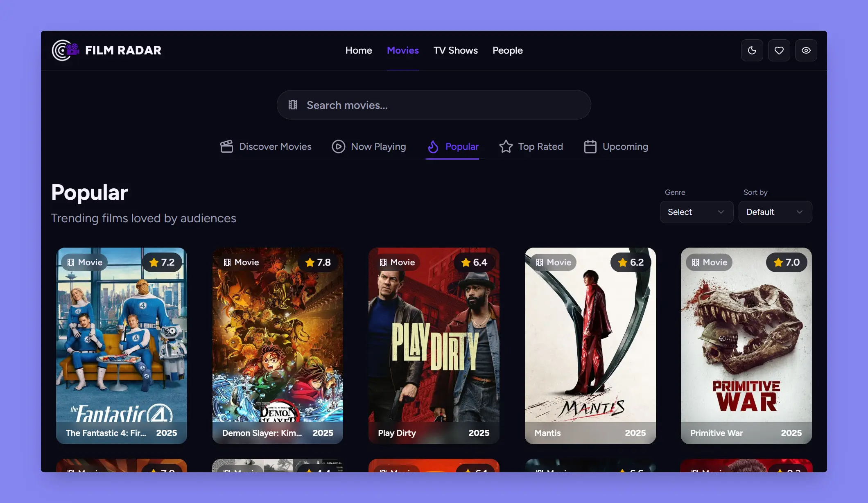This screenshot has height=503, width=868.
Task: Click the star rating icon on Mantis card
Action: click(622, 262)
